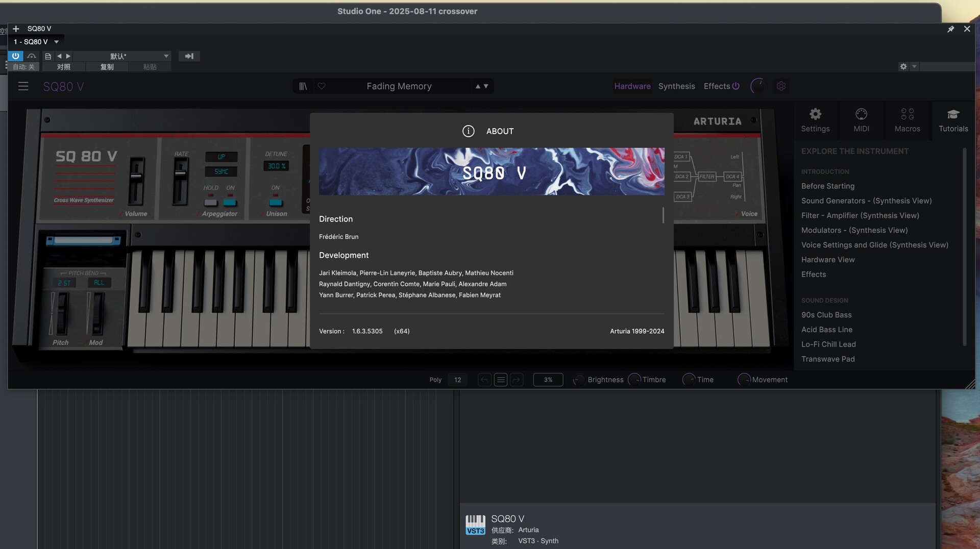This screenshot has width=980, height=549.
Task: Toggle the Arpeggiator HOLD switch
Action: [210, 202]
